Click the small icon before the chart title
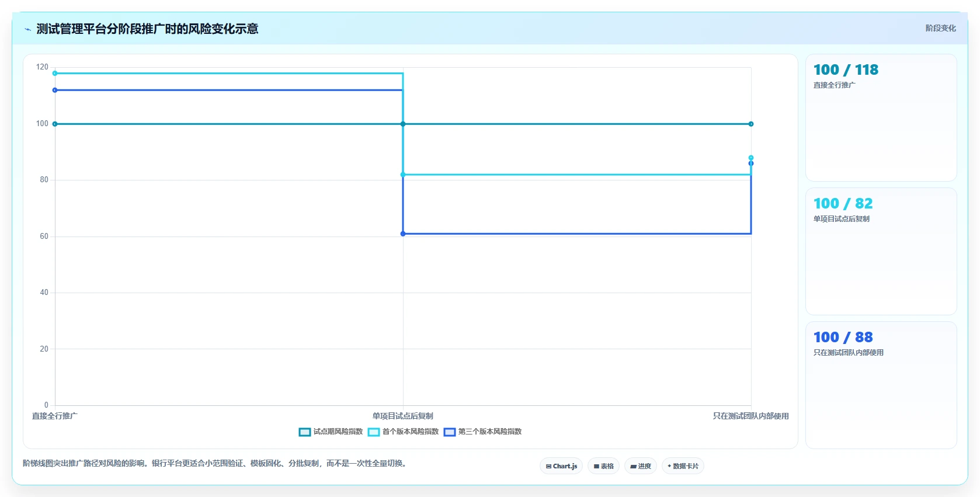This screenshot has width=980, height=497. 27,29
